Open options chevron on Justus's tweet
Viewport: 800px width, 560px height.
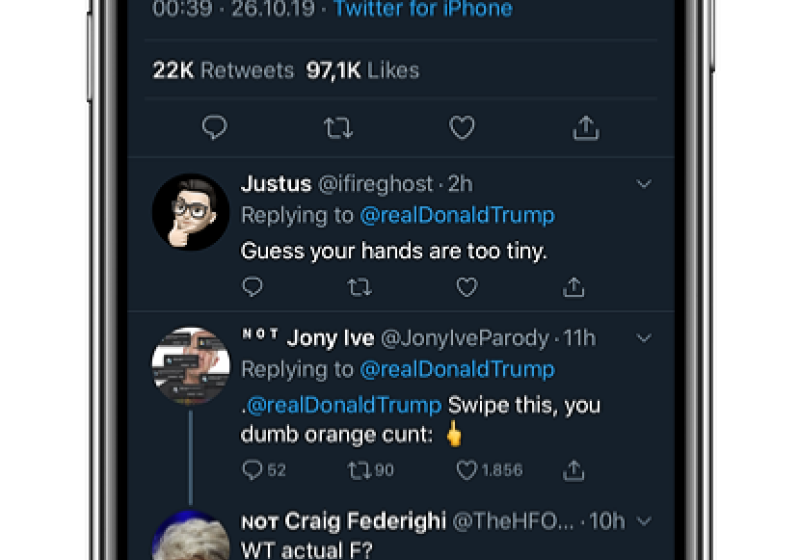coord(644,184)
